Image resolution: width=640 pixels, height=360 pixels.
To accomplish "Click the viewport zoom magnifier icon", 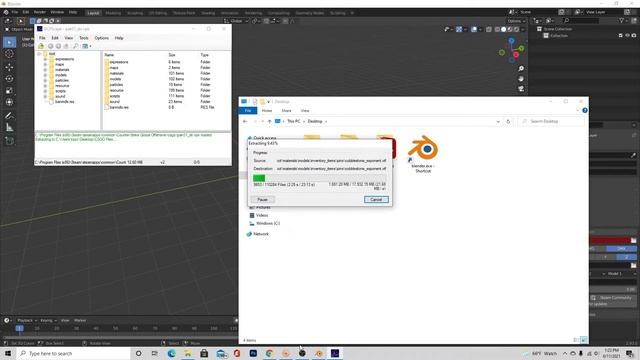I will coord(521,69).
